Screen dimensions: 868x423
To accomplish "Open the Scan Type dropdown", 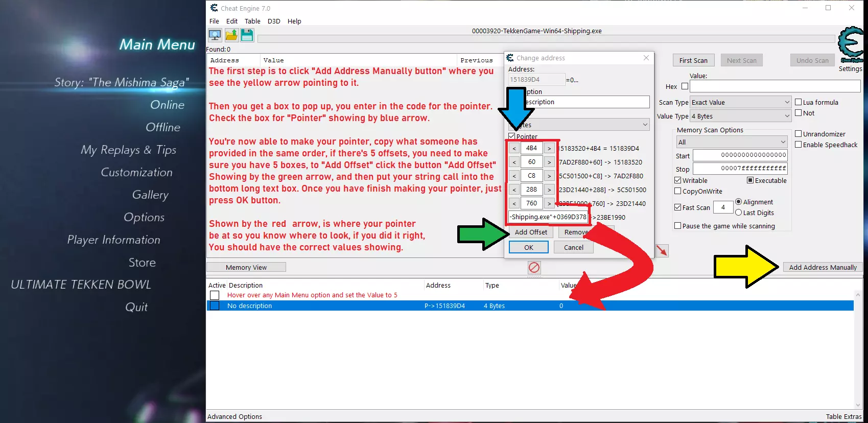I will tap(741, 102).
